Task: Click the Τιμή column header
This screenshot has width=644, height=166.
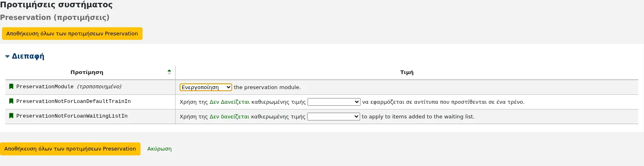Action: (407, 72)
